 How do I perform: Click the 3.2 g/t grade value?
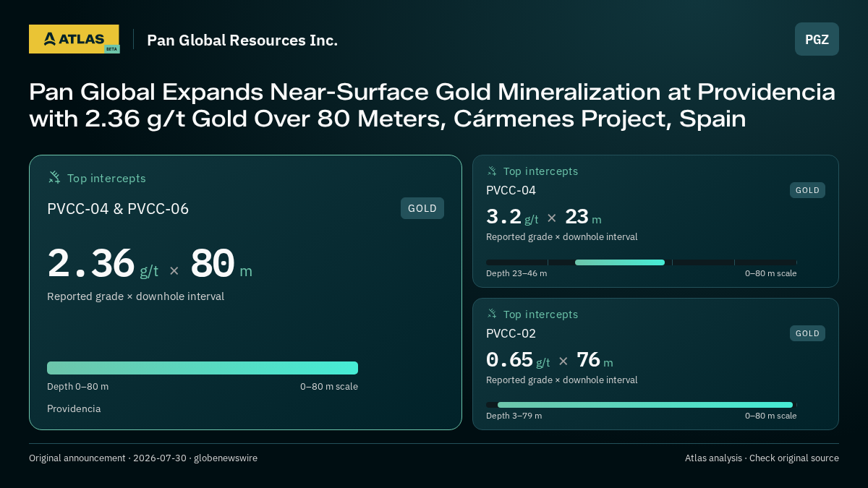tap(512, 217)
